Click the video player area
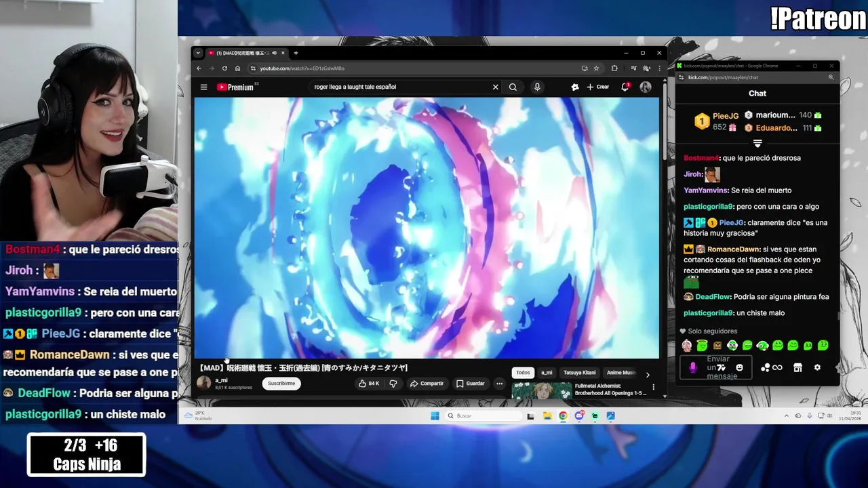The width and height of the screenshot is (868, 488). (427, 228)
